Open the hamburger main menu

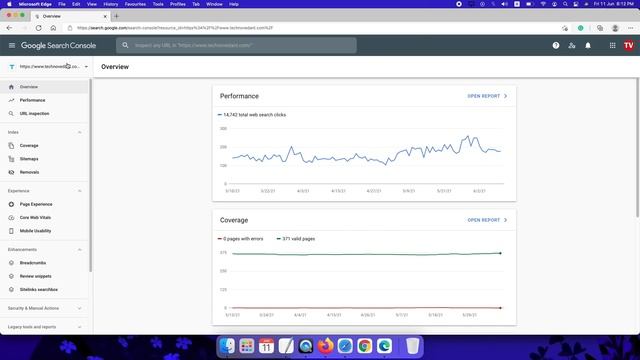[x=12, y=45]
